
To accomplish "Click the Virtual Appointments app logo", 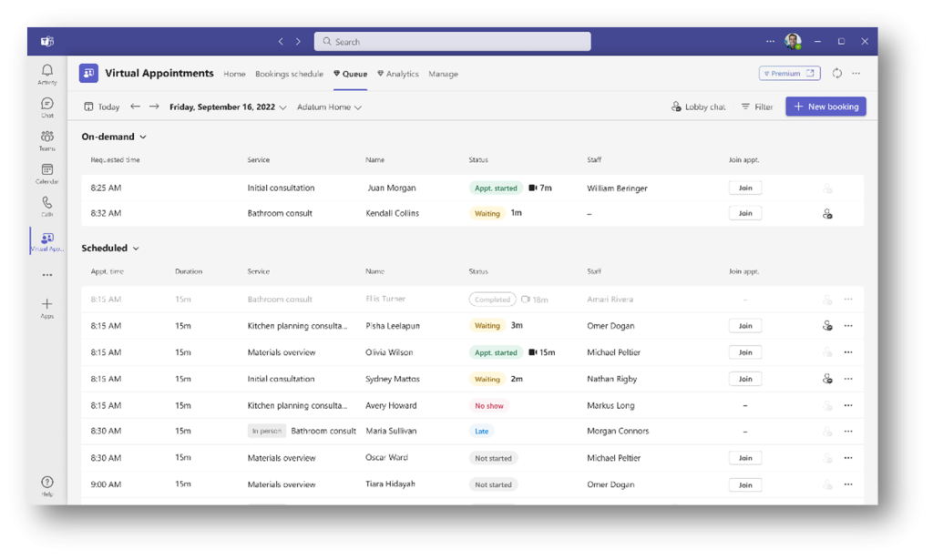I will click(88, 73).
